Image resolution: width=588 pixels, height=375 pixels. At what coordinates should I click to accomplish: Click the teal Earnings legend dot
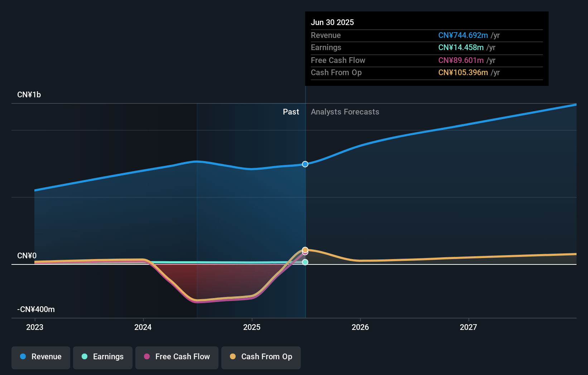point(84,357)
